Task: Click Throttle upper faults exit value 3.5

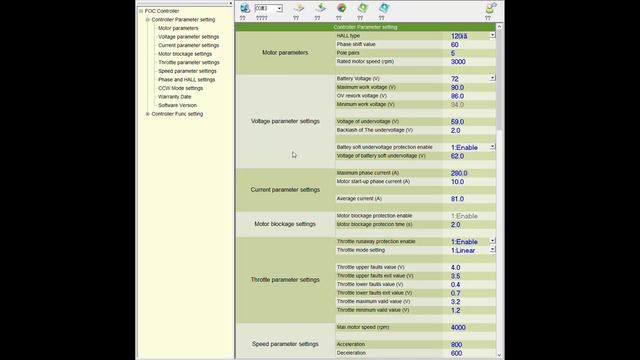Action: pos(469,276)
